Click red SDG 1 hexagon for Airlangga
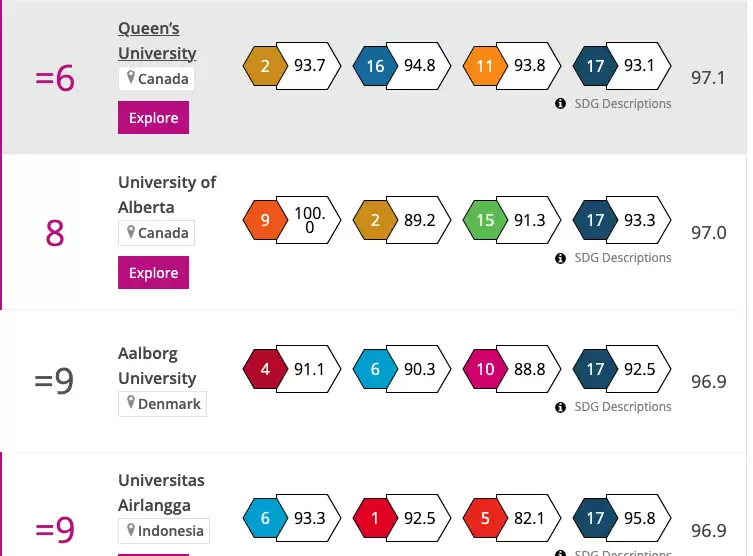This screenshot has width=753, height=556. coord(375,518)
